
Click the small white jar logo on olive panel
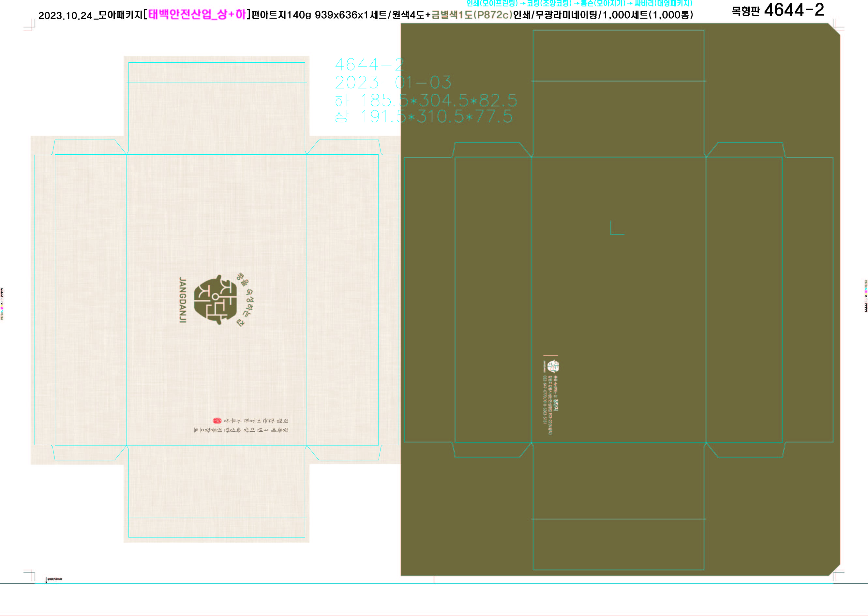coord(553,366)
